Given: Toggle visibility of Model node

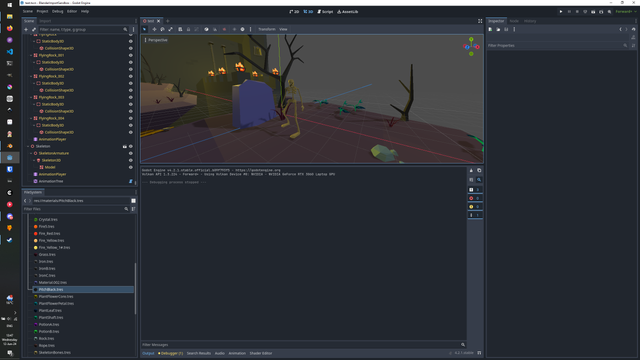Looking at the screenshot, I should (131, 167).
